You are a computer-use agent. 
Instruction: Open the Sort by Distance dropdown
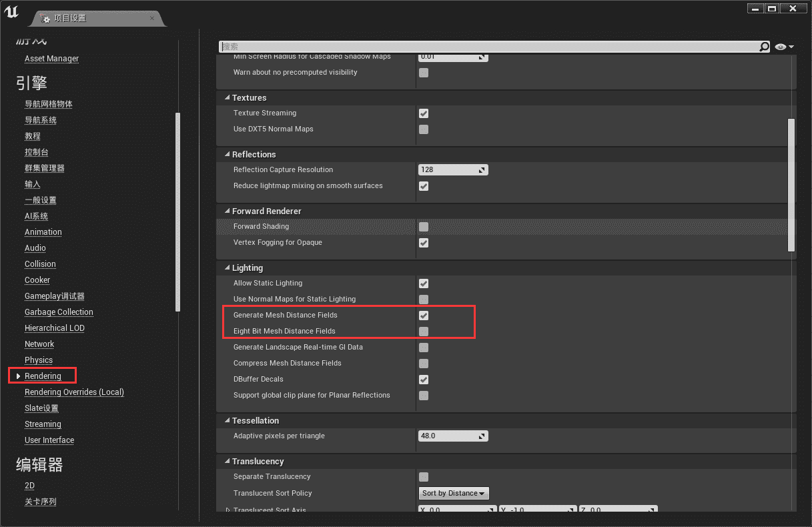454,494
